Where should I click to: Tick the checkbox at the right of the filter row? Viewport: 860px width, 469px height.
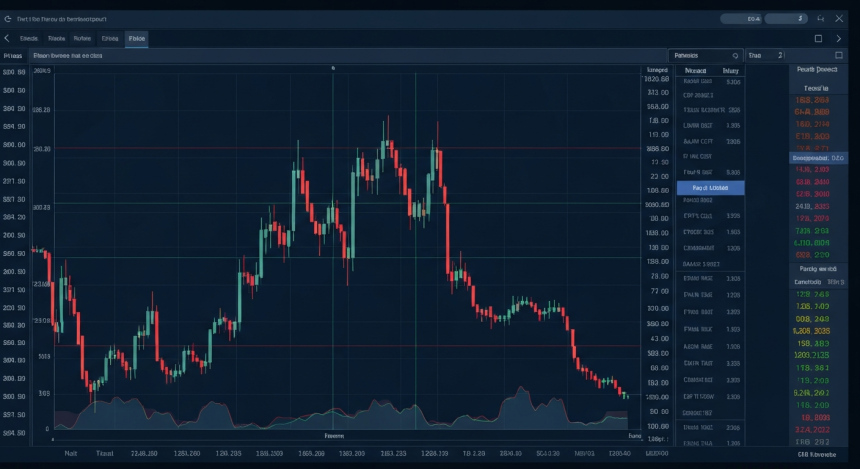(x=839, y=56)
